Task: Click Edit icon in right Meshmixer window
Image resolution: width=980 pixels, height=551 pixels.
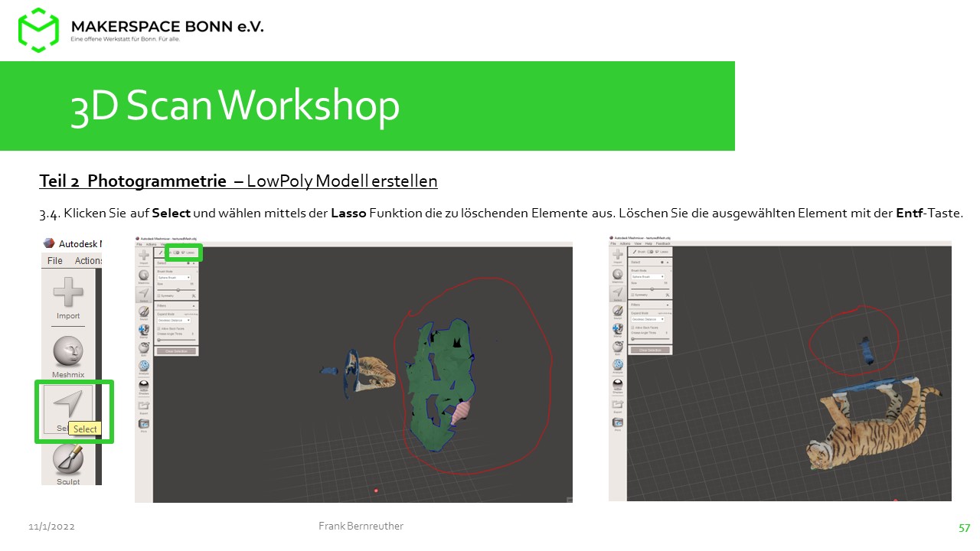Action: point(618,346)
